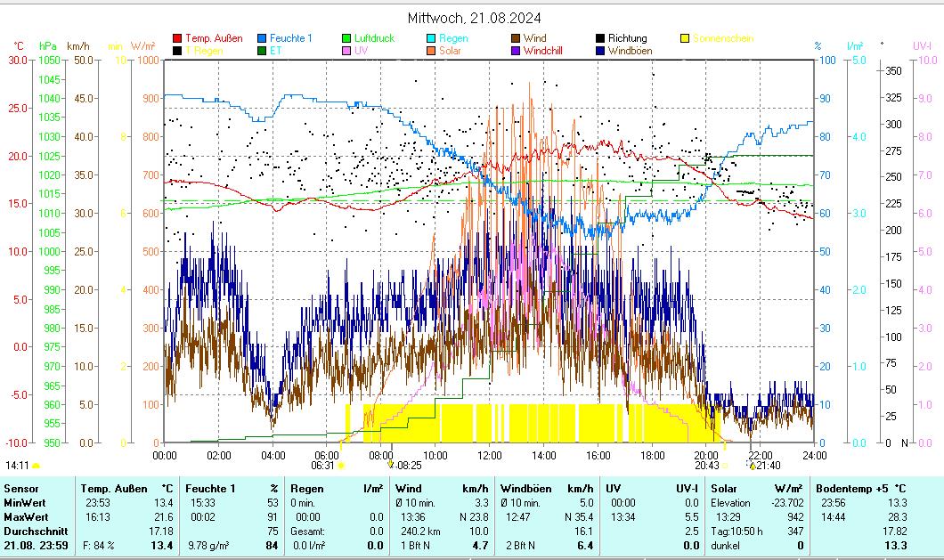The image size is (944, 560).
Task: Click the '06:00' time axis label
Action: (x=327, y=456)
